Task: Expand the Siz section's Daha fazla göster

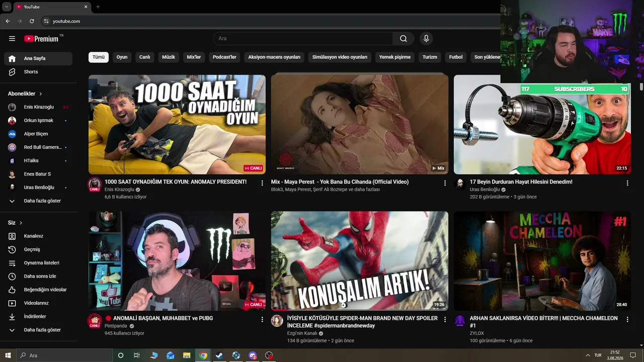Action: (x=38, y=330)
